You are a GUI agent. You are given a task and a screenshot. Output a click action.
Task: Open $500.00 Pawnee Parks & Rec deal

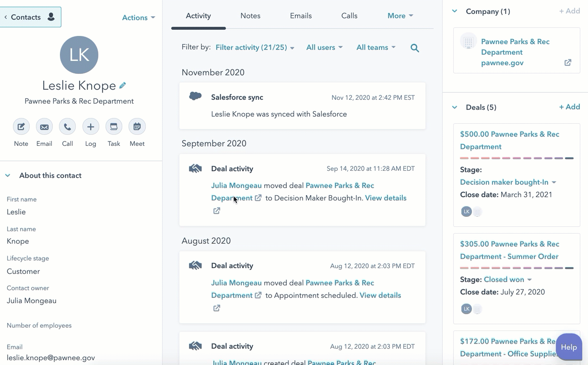509,141
